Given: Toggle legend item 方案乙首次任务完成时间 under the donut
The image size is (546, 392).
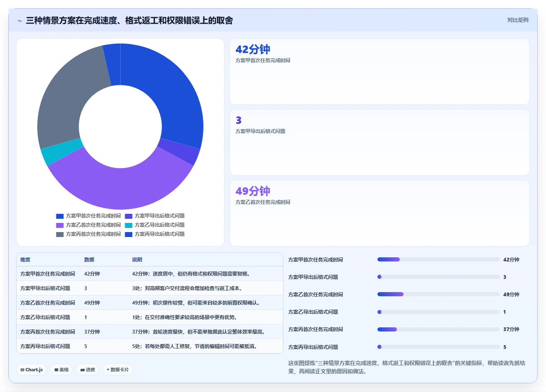Looking at the screenshot, I should click(x=88, y=225).
